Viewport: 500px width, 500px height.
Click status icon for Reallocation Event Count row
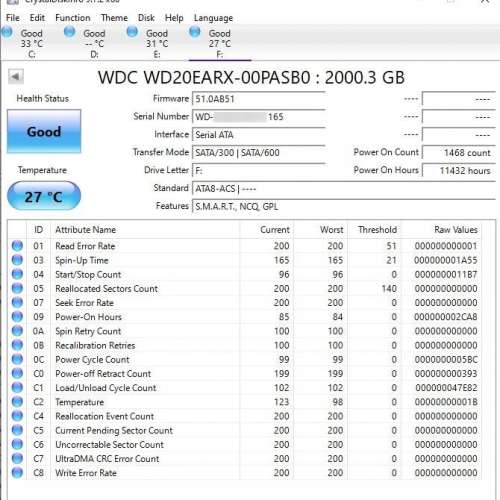coord(17,416)
